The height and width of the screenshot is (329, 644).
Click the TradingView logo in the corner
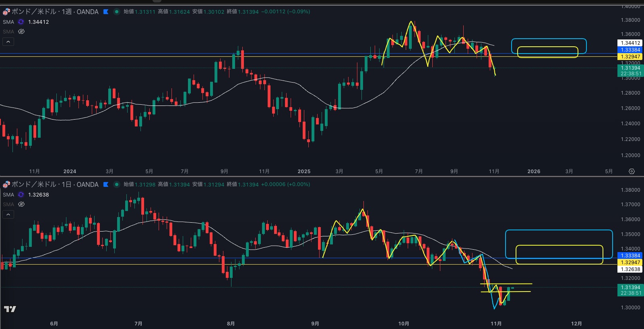10,309
